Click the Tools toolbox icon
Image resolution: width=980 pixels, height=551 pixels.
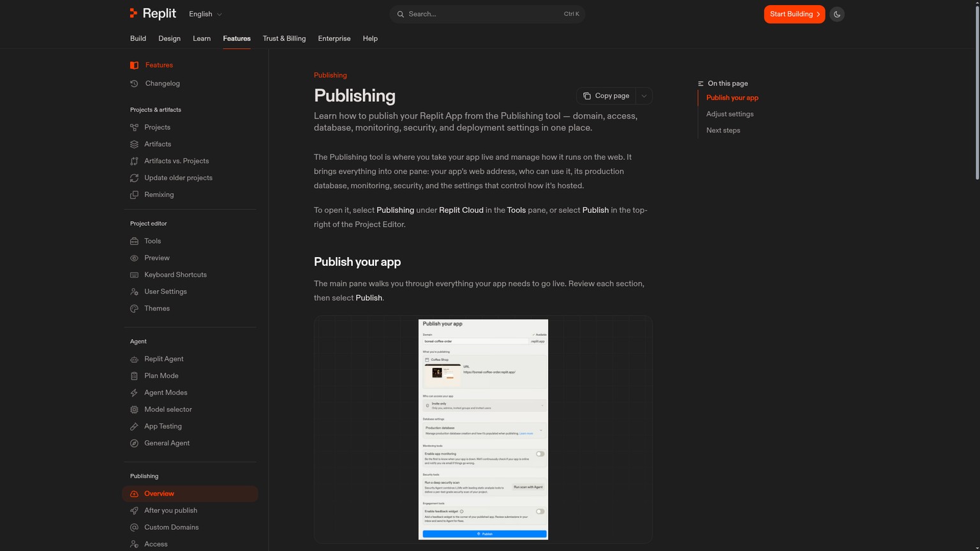click(134, 241)
